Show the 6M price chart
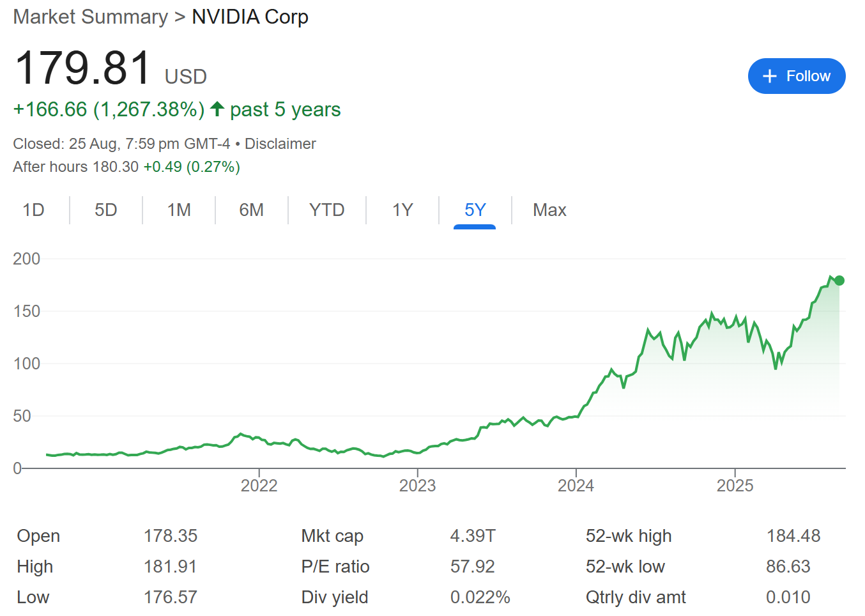Viewport: 865px width, 616px height. (252, 210)
